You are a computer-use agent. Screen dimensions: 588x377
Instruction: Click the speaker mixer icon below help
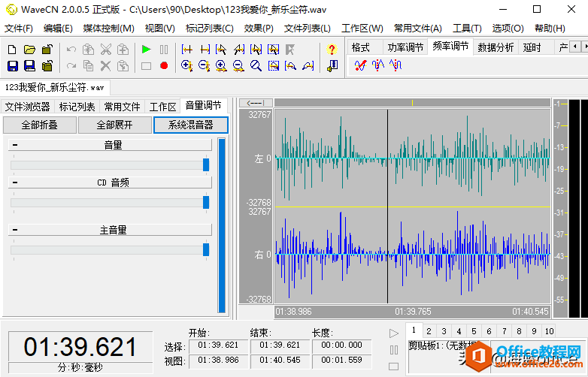332,66
